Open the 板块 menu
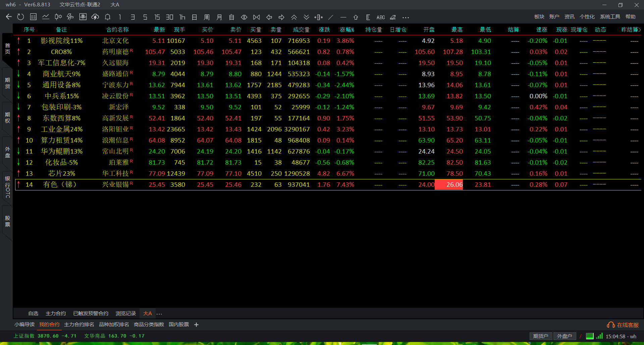This screenshot has height=345, width=644. [x=539, y=17]
